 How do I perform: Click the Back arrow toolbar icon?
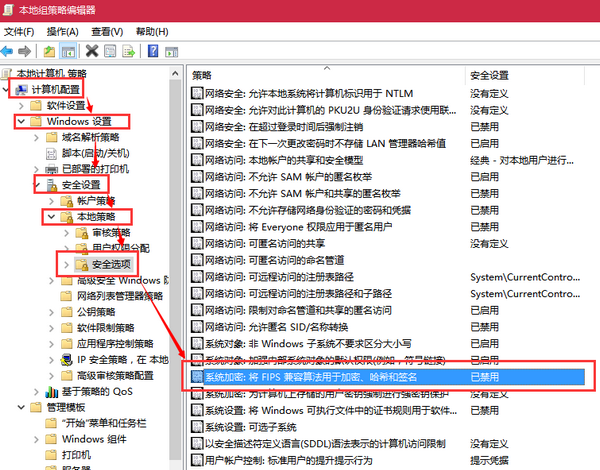point(7,51)
